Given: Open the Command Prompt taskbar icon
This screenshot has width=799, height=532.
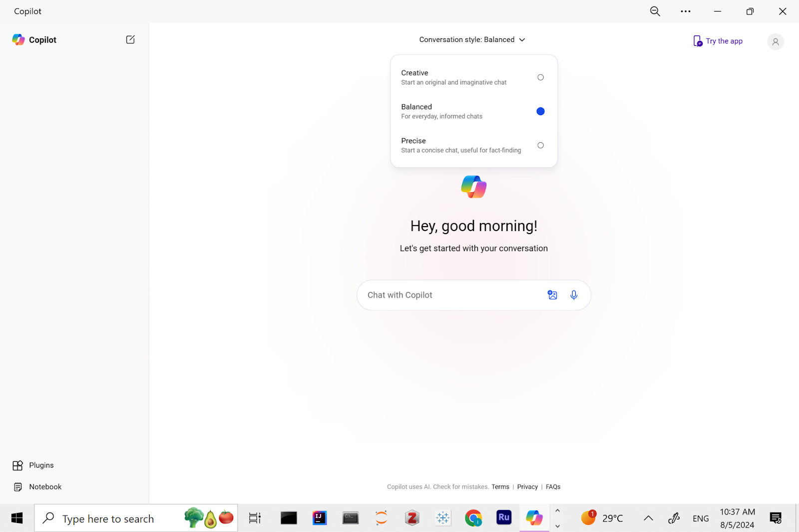Looking at the screenshot, I should click(x=351, y=519).
